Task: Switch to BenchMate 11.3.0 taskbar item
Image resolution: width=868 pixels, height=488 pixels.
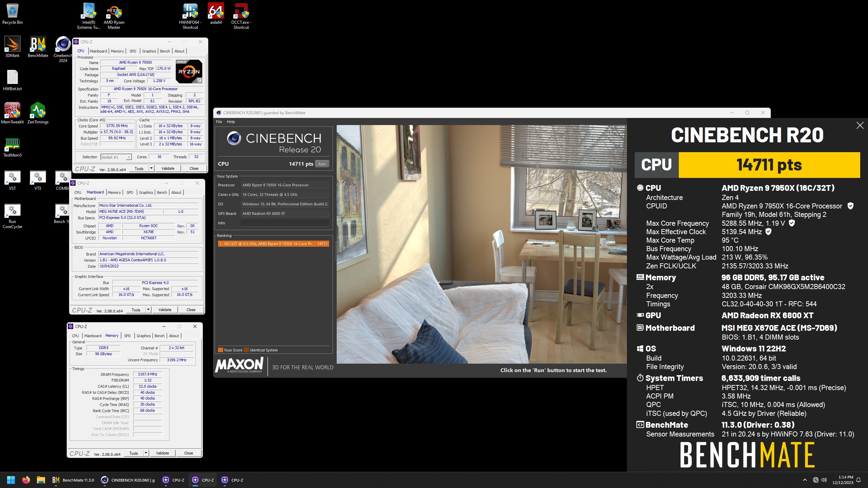Action: click(x=73, y=480)
